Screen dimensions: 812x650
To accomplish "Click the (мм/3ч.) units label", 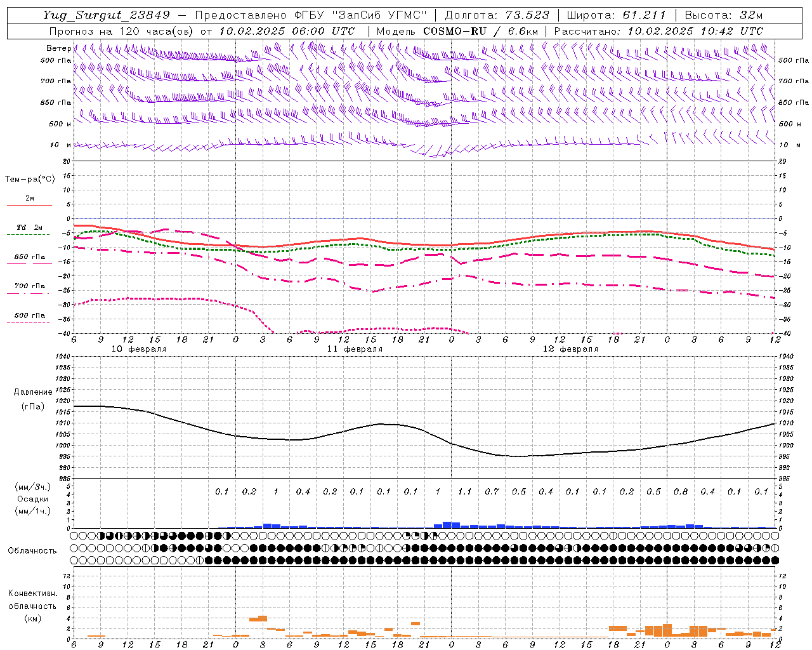I will pyautogui.click(x=33, y=487).
